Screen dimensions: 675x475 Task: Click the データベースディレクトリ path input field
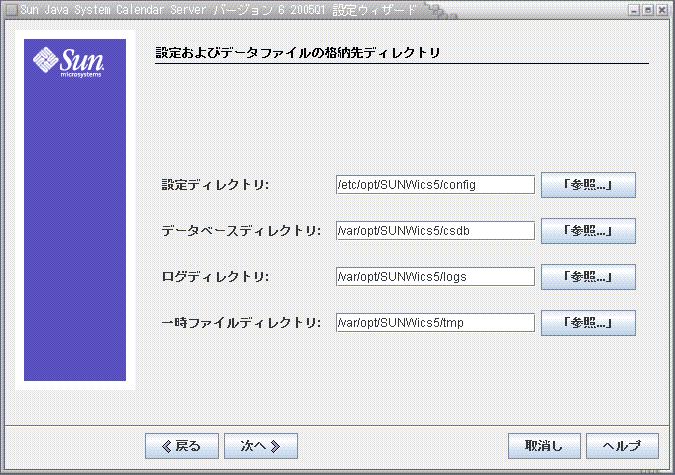(x=435, y=231)
